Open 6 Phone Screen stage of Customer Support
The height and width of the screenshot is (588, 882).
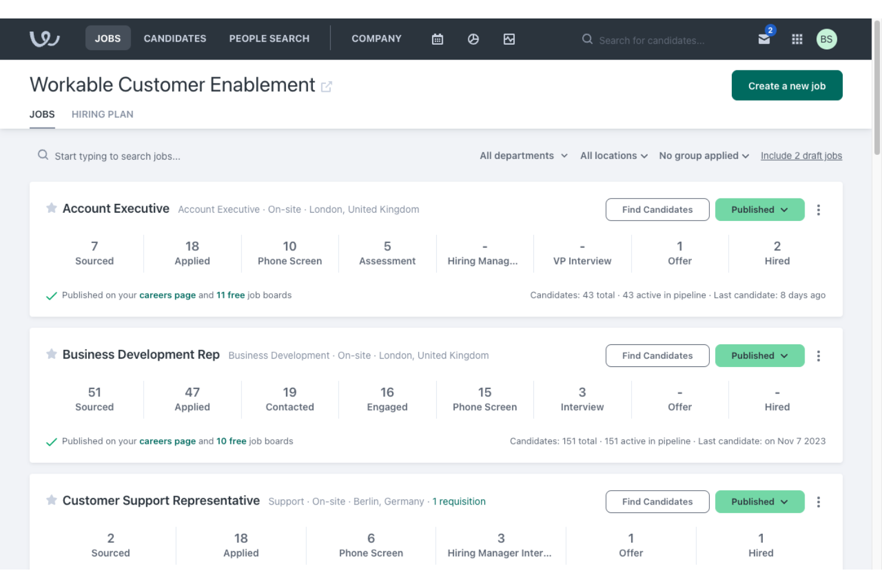point(371,545)
